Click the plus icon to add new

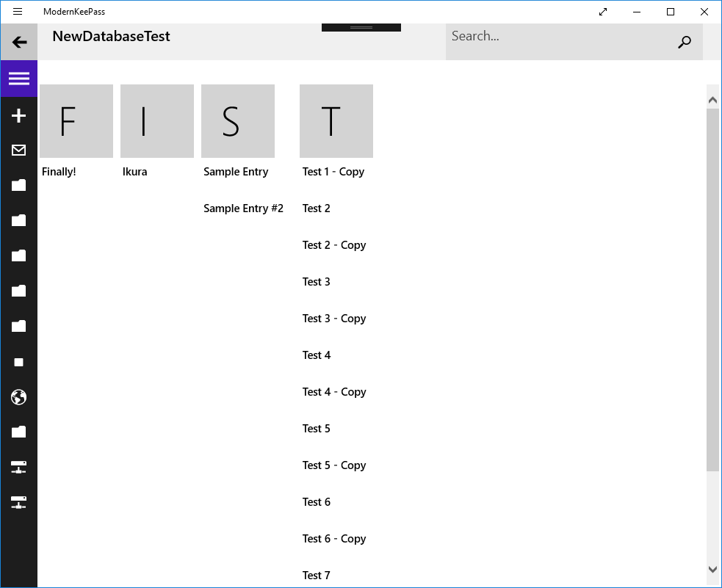pos(19,115)
